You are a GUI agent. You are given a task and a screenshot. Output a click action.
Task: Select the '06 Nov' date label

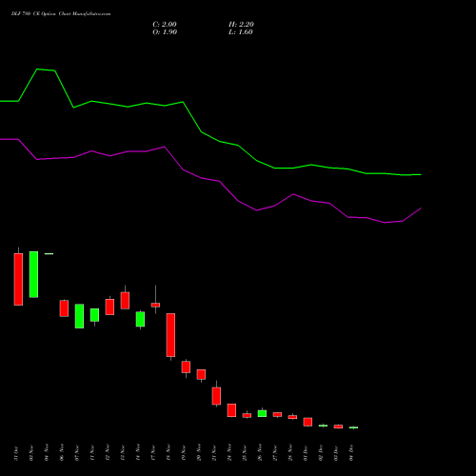click(62, 452)
